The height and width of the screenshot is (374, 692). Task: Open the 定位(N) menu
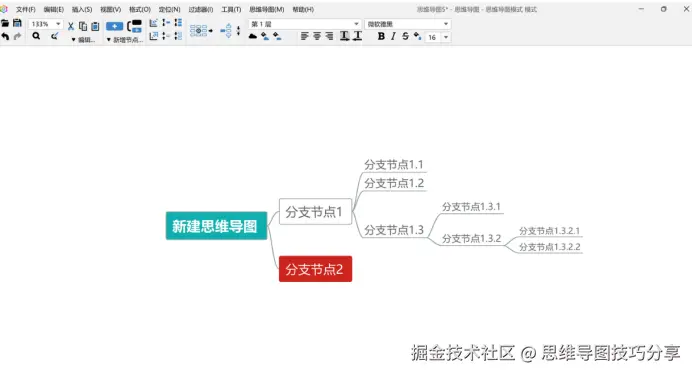click(169, 9)
